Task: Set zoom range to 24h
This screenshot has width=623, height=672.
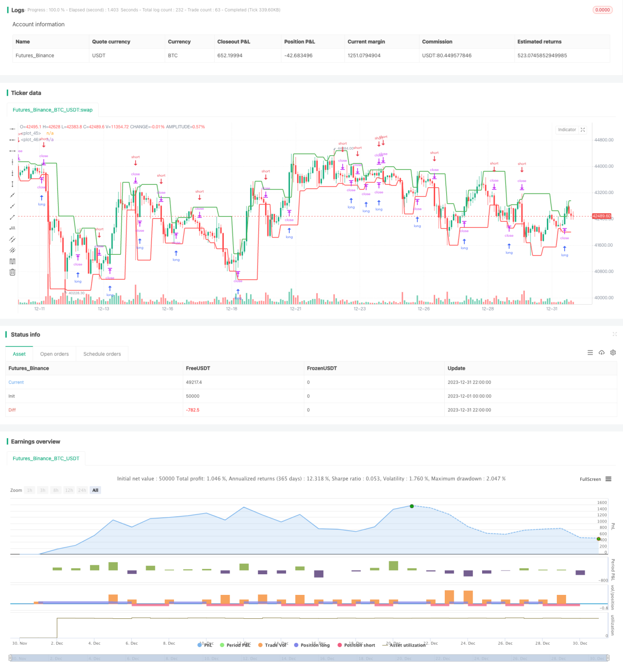Action: pyautogui.click(x=82, y=490)
